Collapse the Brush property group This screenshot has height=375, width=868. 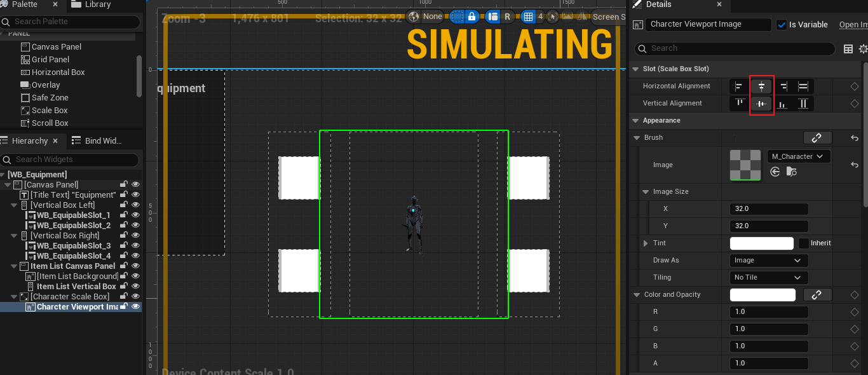pyautogui.click(x=637, y=138)
